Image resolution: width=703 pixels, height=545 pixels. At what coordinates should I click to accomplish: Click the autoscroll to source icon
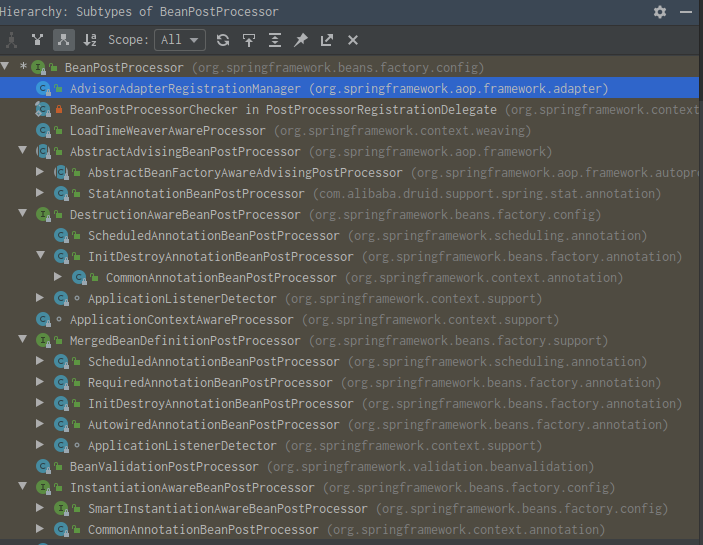click(x=249, y=40)
